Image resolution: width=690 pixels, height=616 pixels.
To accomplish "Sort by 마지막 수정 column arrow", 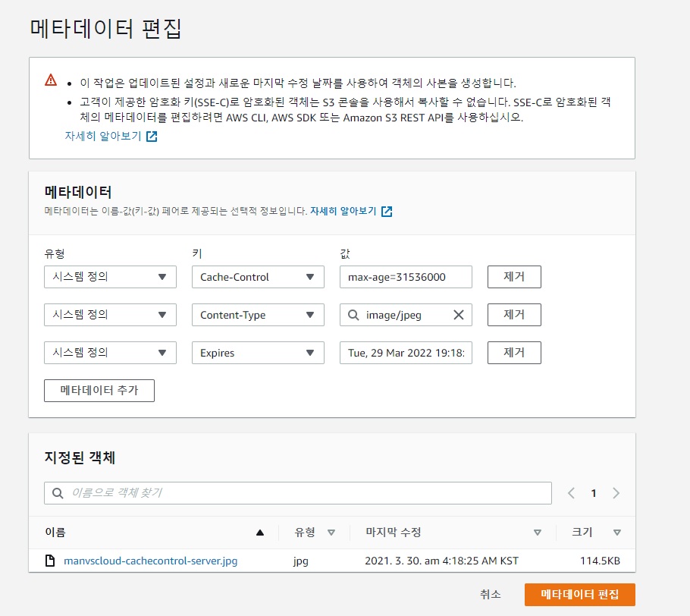I will pyautogui.click(x=538, y=533).
